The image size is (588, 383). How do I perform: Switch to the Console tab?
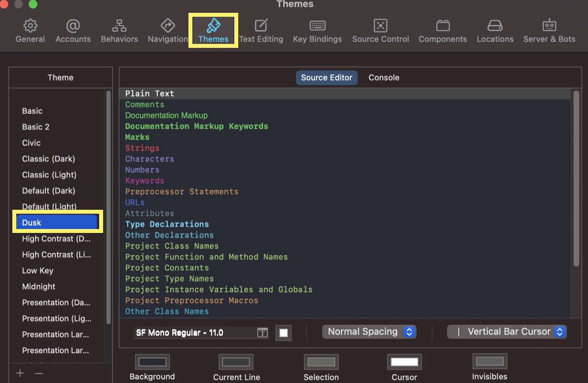pos(384,77)
